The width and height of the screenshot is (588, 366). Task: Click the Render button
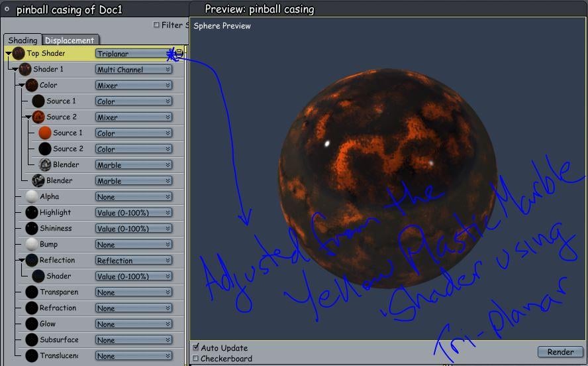coord(560,351)
